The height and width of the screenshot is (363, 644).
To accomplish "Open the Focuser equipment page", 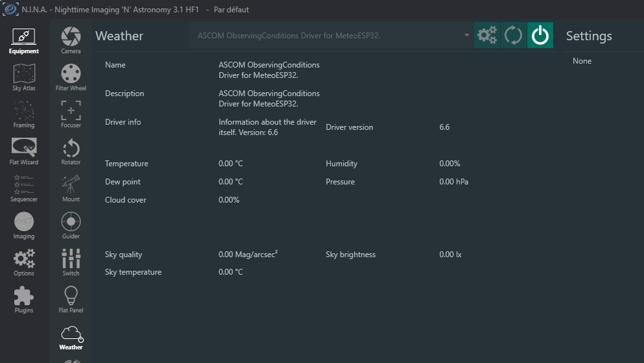I will point(71,113).
